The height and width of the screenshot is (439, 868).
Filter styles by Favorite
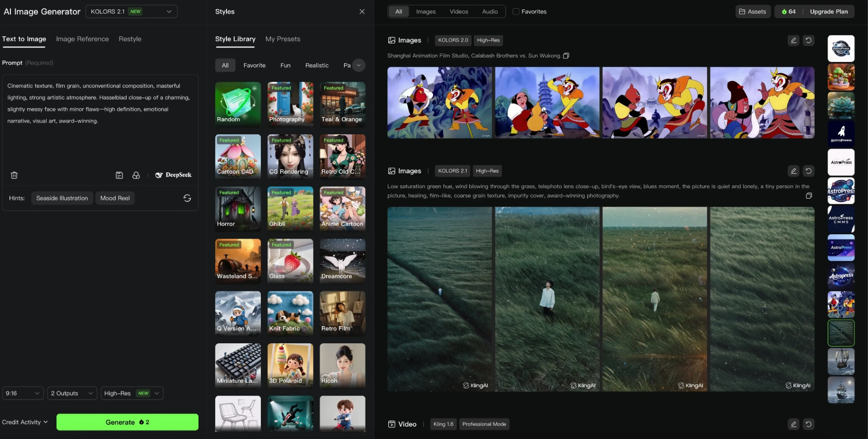[x=255, y=65]
